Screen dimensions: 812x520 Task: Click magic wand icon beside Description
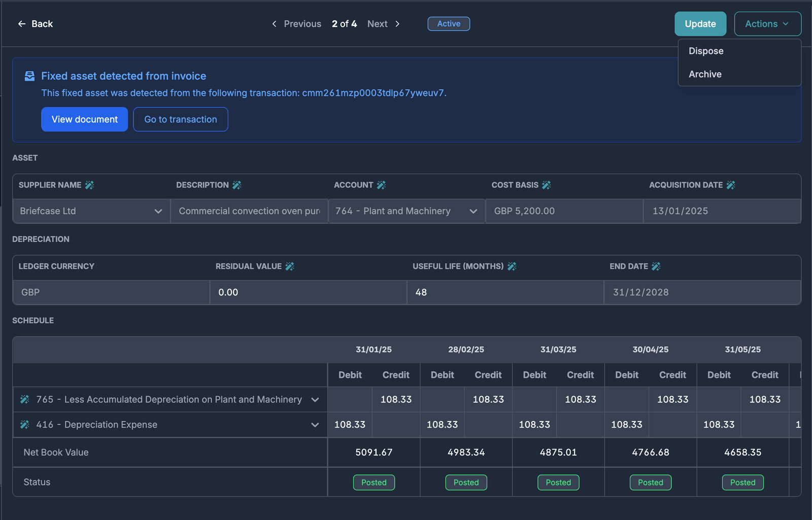coord(237,185)
